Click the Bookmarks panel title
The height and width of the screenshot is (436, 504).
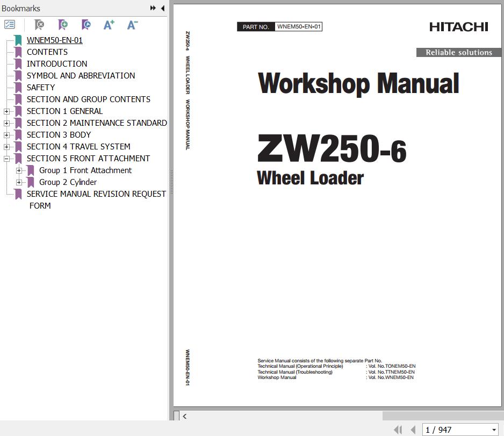coord(21,9)
